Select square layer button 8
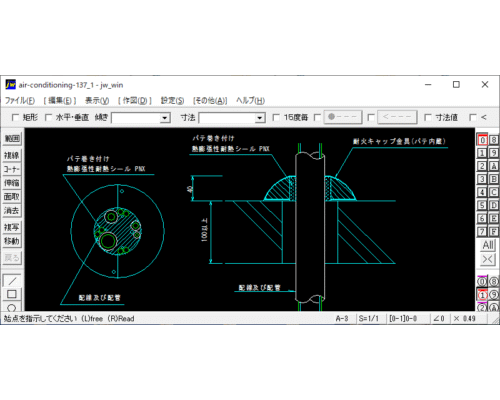 tap(494, 140)
